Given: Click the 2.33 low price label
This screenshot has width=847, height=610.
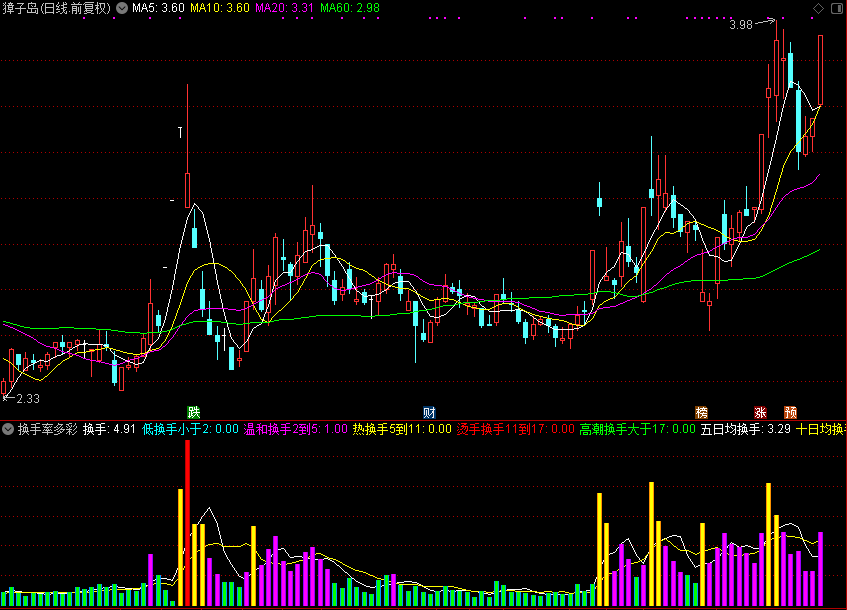Looking at the screenshot, I should click(x=28, y=399).
